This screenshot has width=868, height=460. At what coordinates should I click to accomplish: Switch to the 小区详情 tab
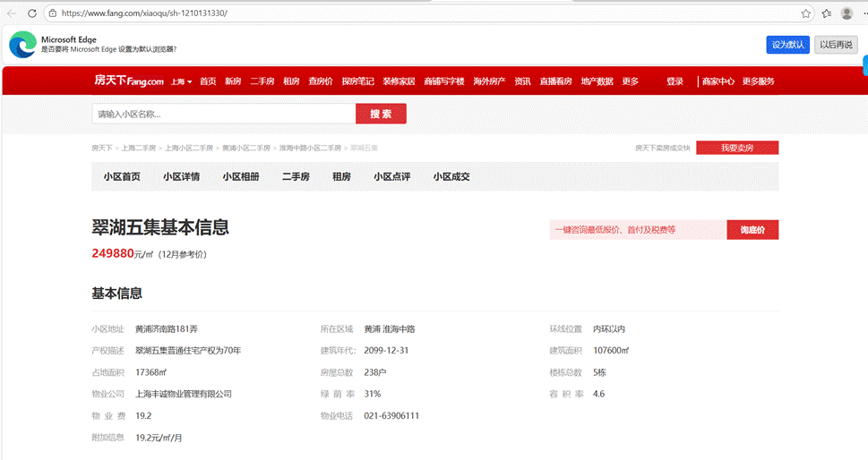pyautogui.click(x=181, y=177)
